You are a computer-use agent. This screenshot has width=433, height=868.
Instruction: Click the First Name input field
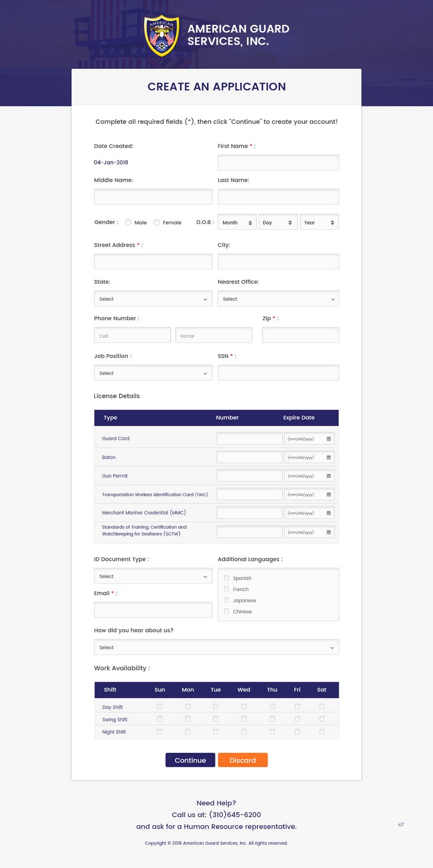[x=278, y=162]
